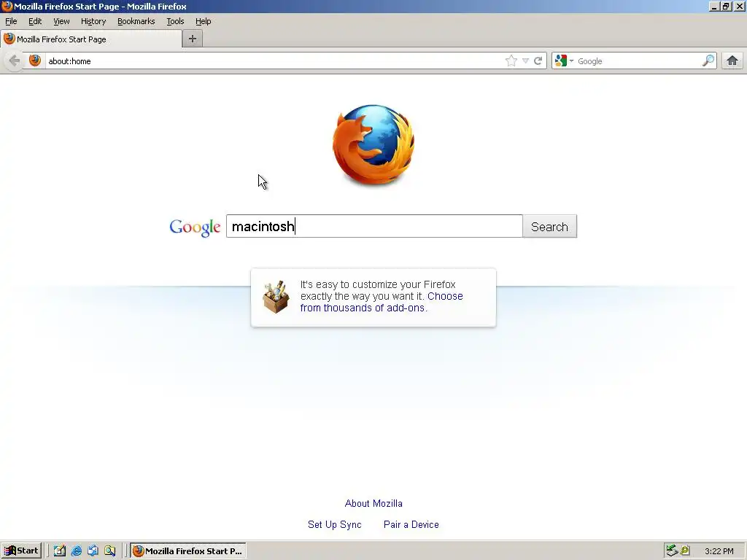Image resolution: width=747 pixels, height=560 pixels.
Task: Click the add-ons toolbox icon
Action: tap(276, 297)
